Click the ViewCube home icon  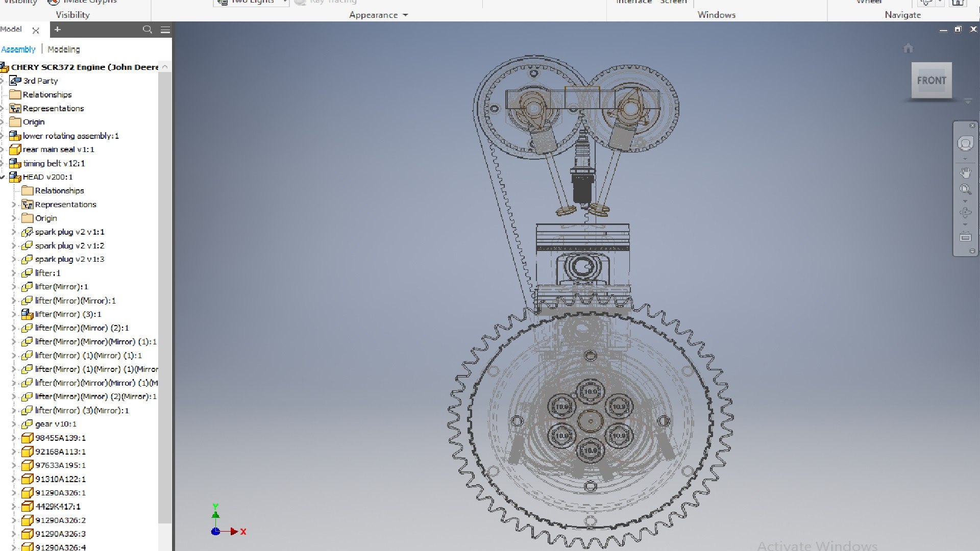[908, 48]
